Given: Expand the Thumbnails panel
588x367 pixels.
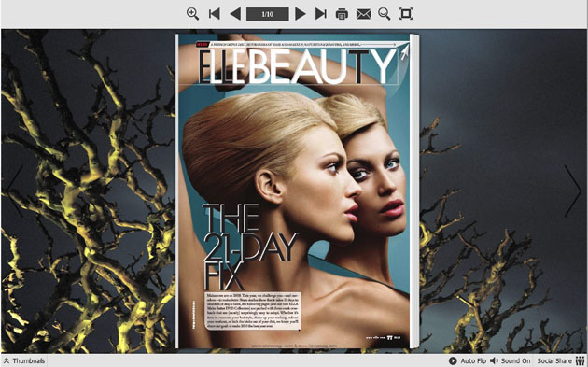Looking at the screenshot, I should point(24,360).
